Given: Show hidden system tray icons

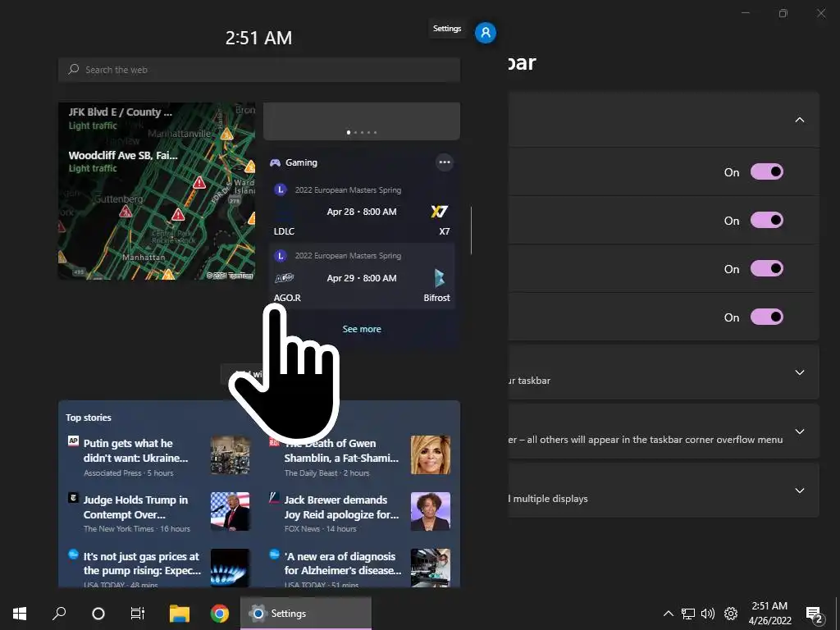Looking at the screenshot, I should 668,614.
